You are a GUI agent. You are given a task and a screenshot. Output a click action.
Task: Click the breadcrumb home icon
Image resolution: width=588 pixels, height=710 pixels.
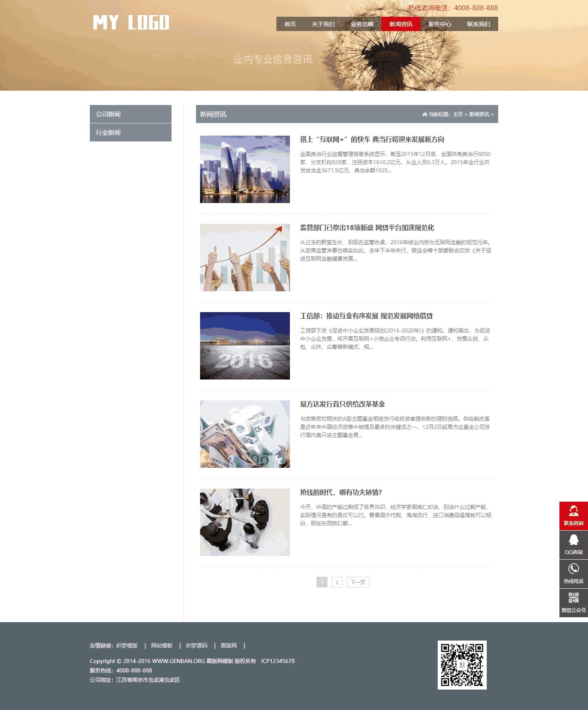[425, 114]
